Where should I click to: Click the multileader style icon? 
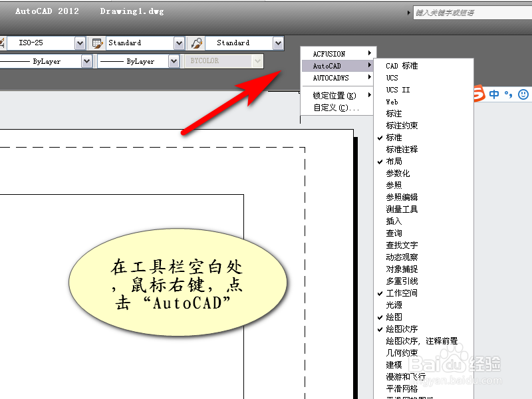tap(196, 43)
